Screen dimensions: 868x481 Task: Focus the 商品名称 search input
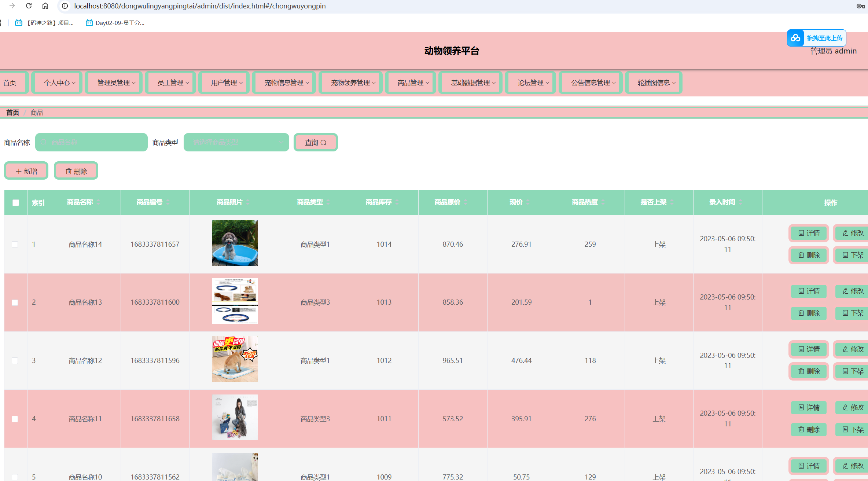click(91, 142)
